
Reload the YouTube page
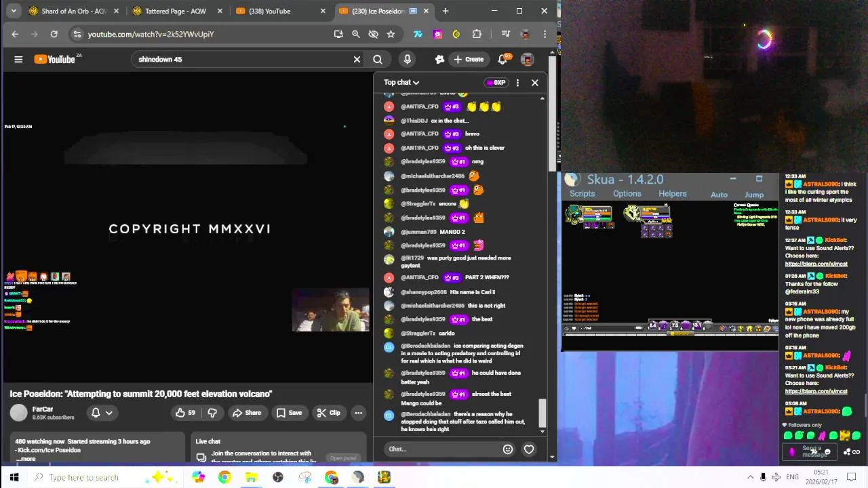point(54,34)
